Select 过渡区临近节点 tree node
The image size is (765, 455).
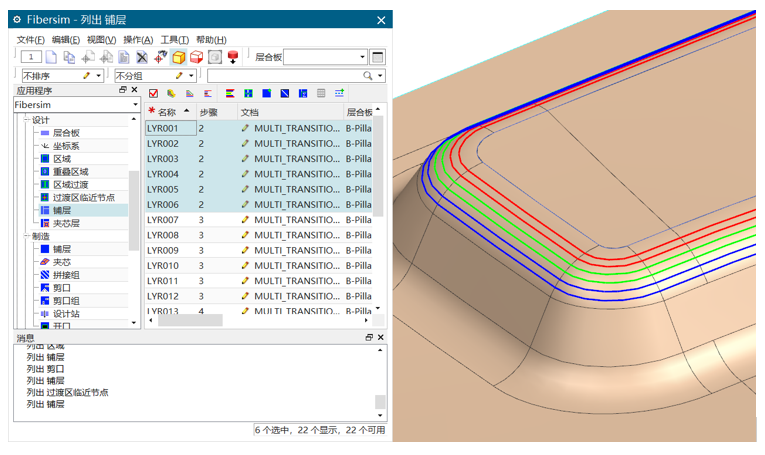pyautogui.click(x=83, y=198)
